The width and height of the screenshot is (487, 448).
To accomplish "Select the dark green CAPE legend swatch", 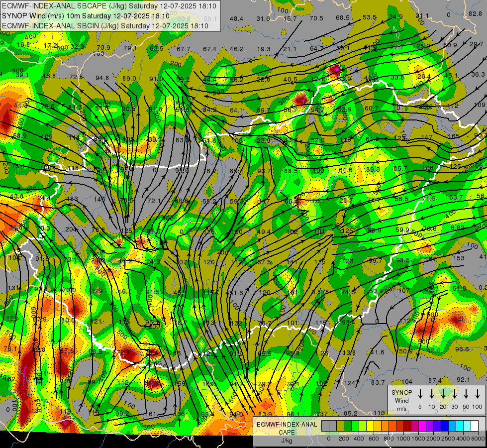I will pos(348,426).
